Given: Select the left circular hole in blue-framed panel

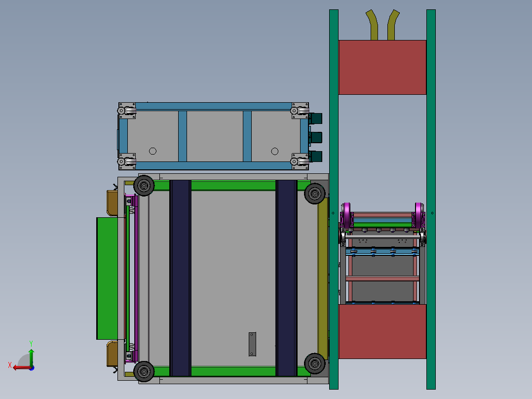Looking at the screenshot, I should click(152, 151).
